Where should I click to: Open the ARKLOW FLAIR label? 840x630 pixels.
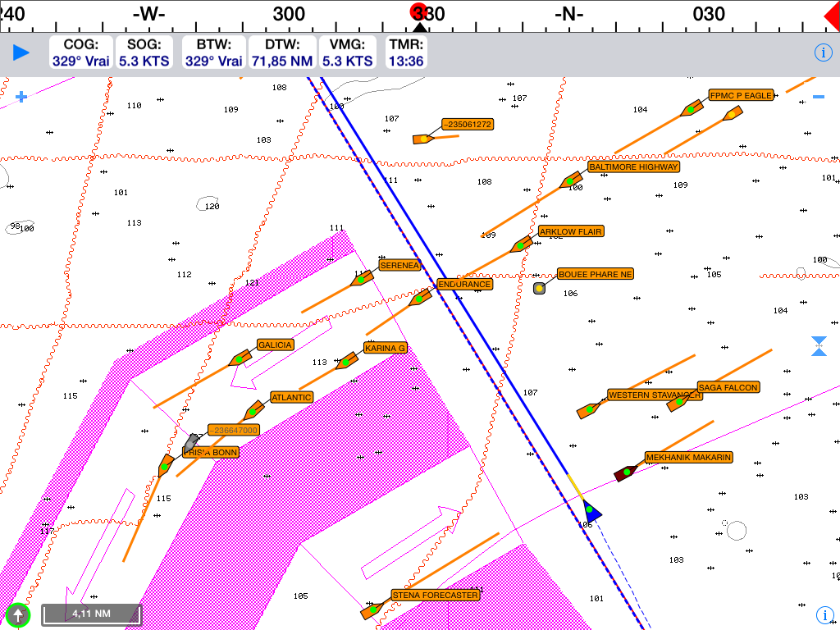[571, 231]
